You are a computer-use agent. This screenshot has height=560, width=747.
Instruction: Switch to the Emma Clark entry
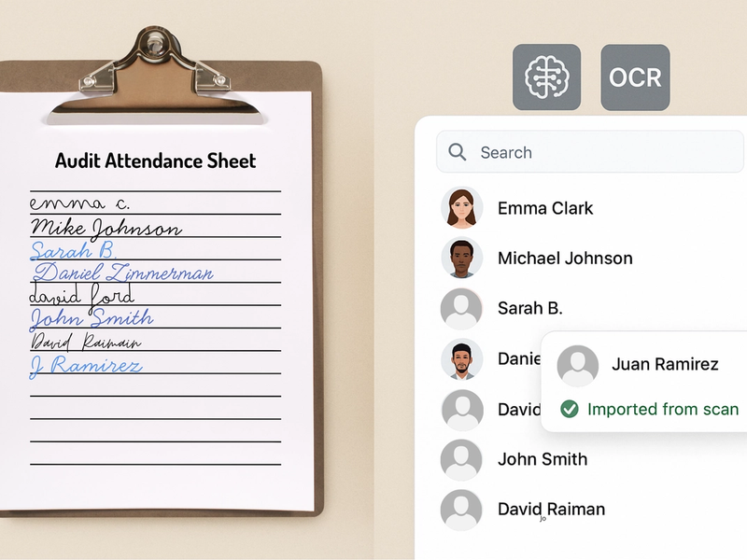(x=546, y=207)
